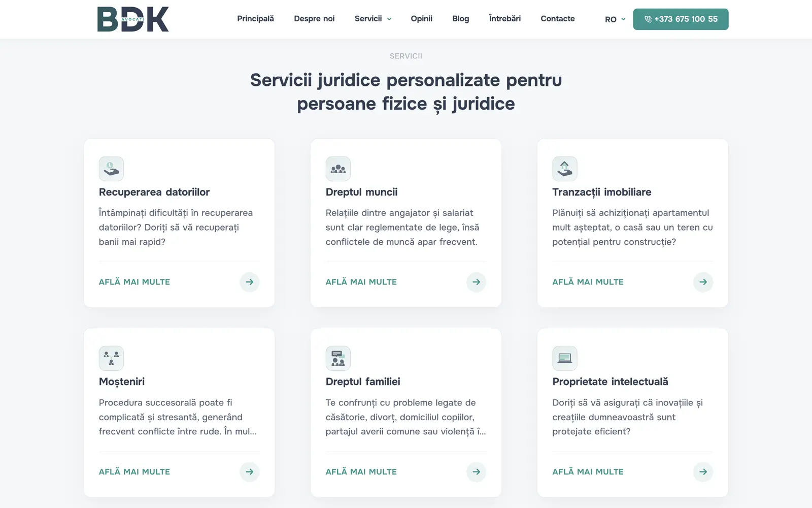Click the Moșteniri family tree icon

pyautogui.click(x=111, y=358)
